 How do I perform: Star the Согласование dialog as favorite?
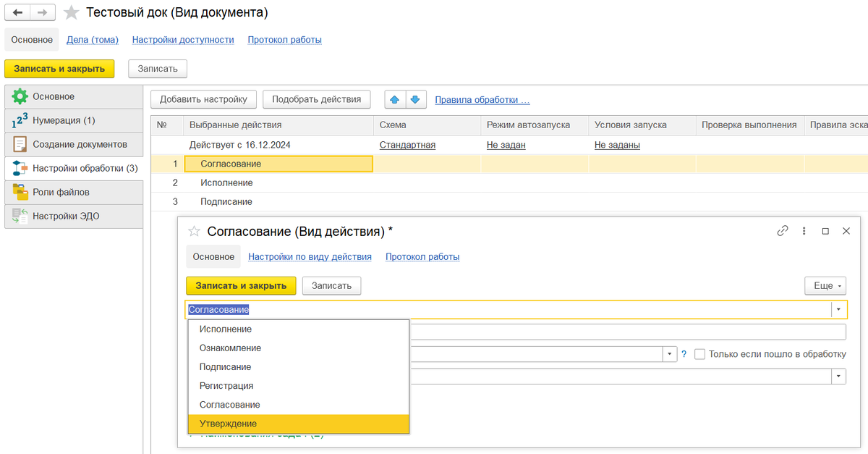pyautogui.click(x=193, y=232)
